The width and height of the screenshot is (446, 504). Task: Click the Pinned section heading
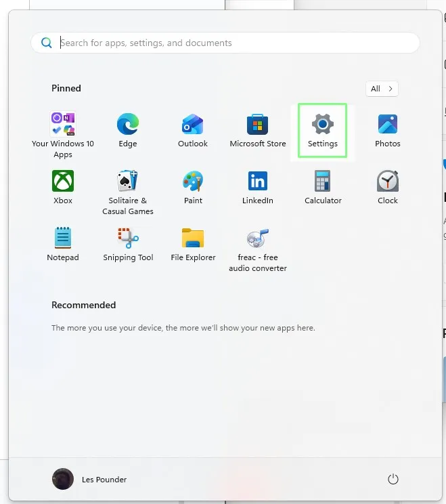pos(66,88)
